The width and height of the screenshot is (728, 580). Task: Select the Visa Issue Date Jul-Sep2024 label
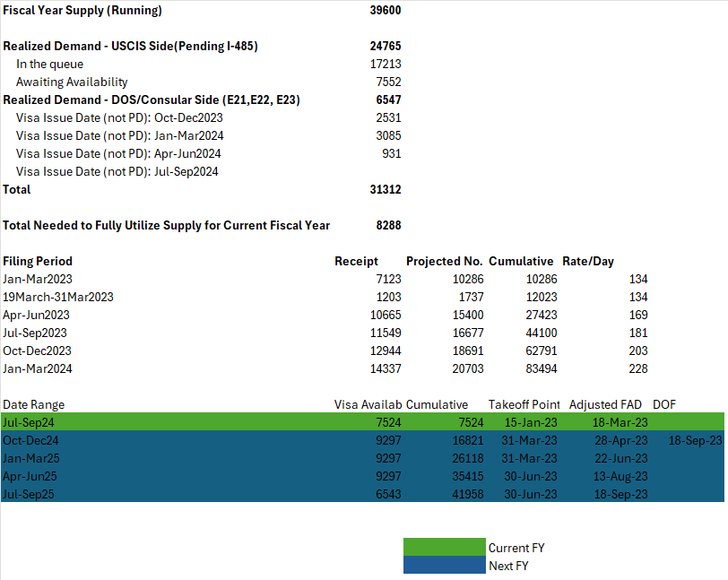pyautogui.click(x=117, y=172)
